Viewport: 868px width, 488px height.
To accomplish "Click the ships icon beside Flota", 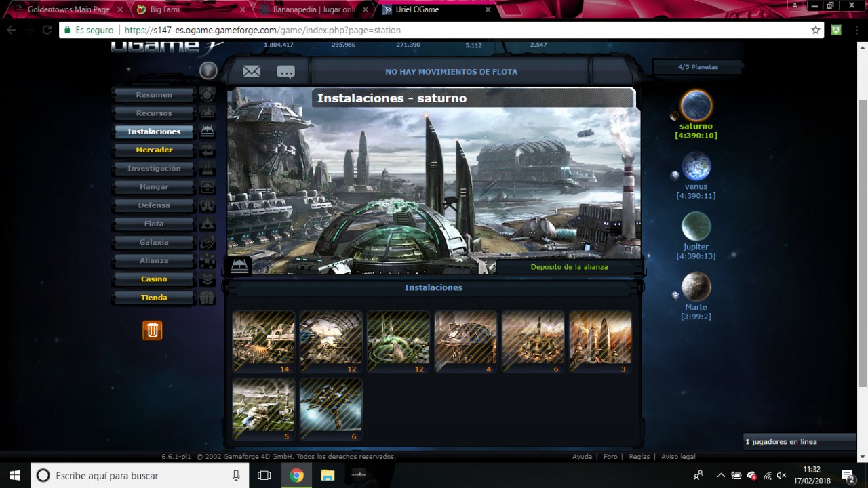I will pos(208,224).
